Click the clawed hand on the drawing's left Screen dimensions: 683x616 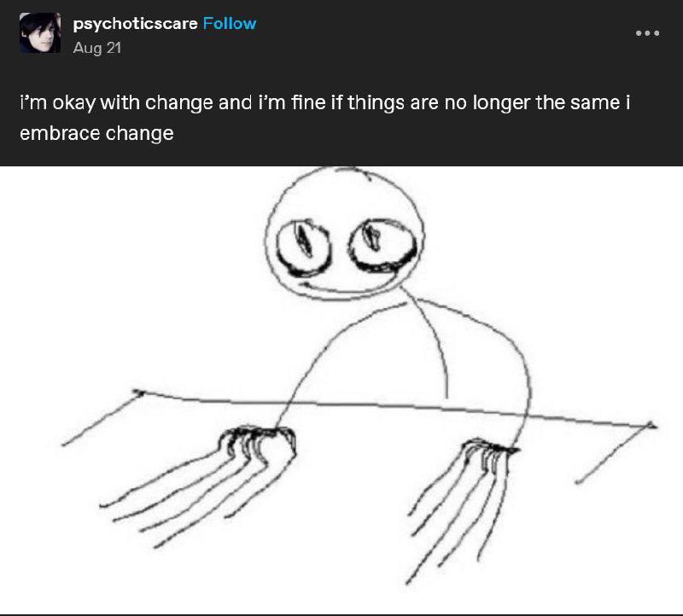pyautogui.click(x=257, y=444)
